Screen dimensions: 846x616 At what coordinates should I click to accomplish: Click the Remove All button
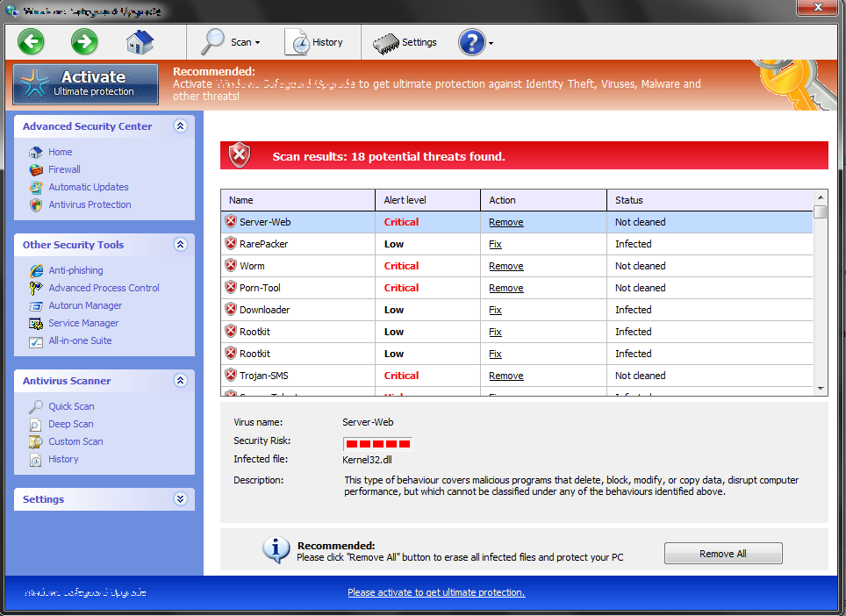(723, 554)
